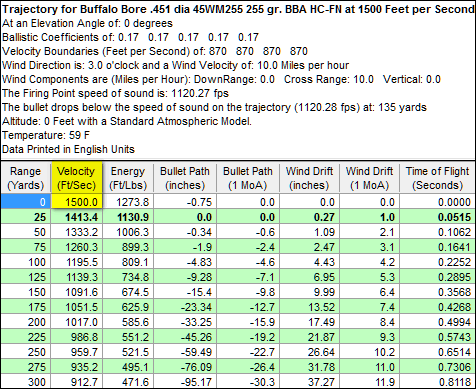
Task: Select the 1130.9 energy cell
Action: 128,217
